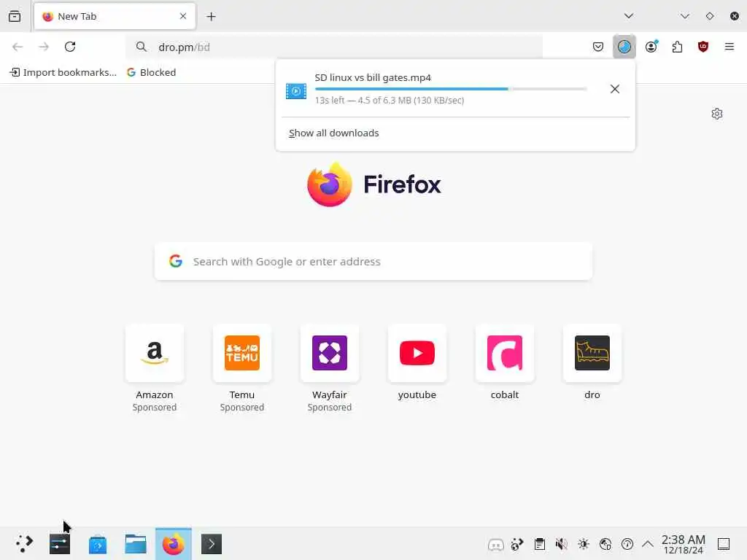Open the Pocket save icon
747x560 pixels.
click(x=598, y=47)
